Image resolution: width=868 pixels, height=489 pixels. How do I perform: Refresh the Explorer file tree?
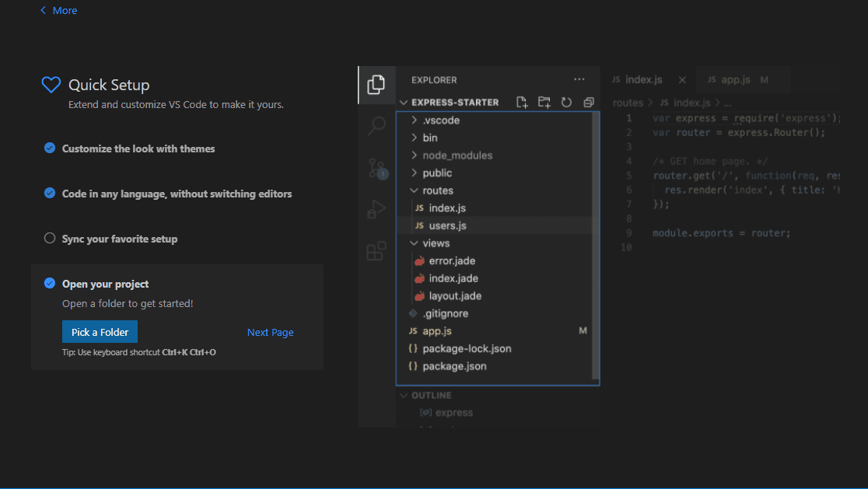[x=566, y=102]
